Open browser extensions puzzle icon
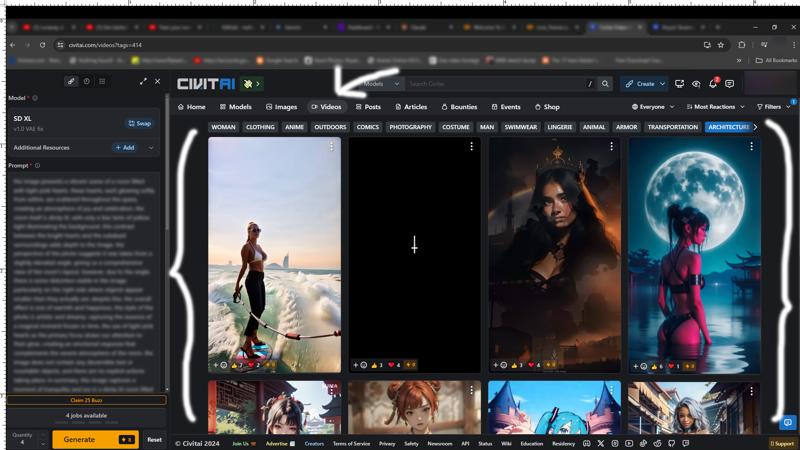Image resolution: width=800 pixels, height=450 pixels. tap(741, 45)
